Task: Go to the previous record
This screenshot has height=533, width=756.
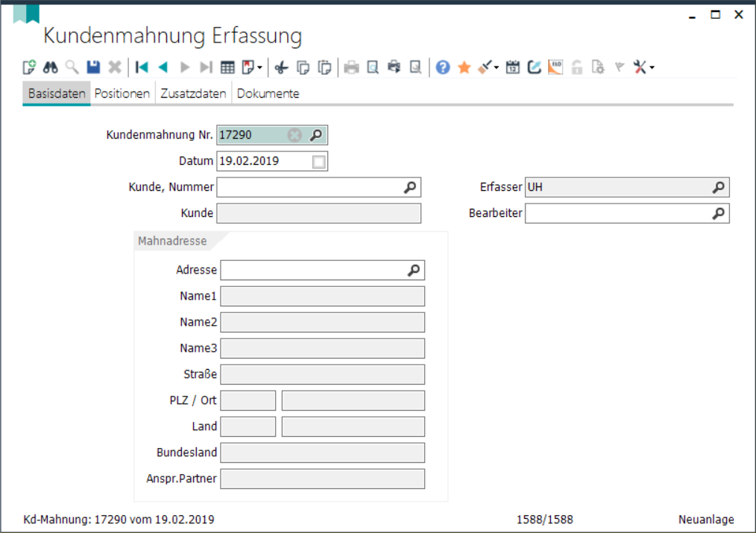Action: click(163, 67)
